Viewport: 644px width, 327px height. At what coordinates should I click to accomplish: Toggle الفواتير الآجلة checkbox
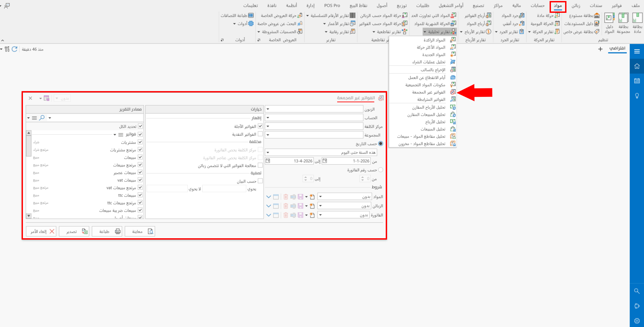tap(260, 126)
